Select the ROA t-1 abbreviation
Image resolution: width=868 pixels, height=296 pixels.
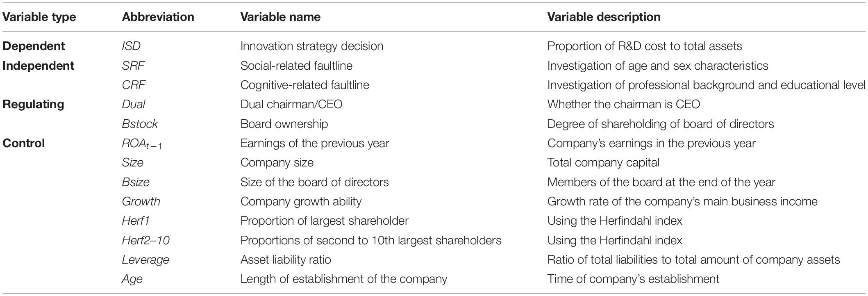(142, 144)
